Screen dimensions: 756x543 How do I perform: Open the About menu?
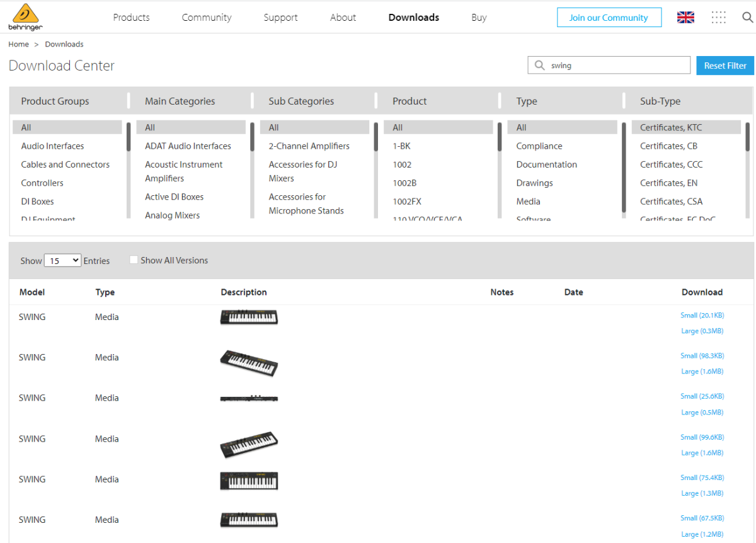(x=343, y=18)
